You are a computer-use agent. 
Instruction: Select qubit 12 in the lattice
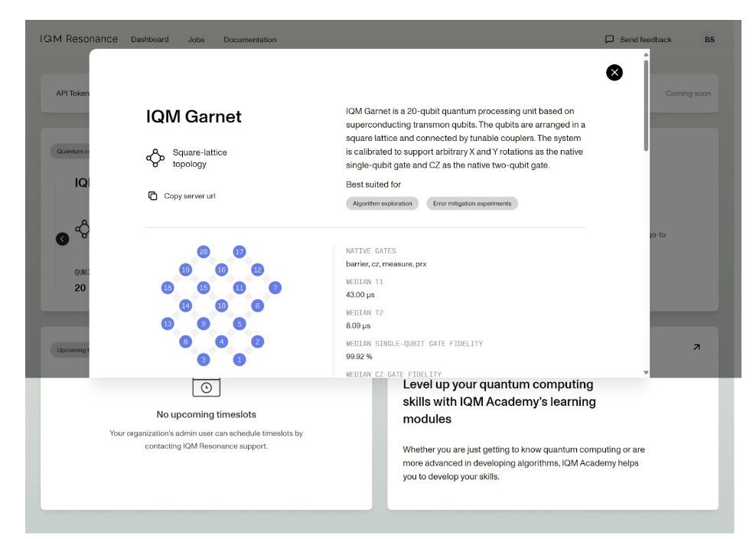pos(257,269)
